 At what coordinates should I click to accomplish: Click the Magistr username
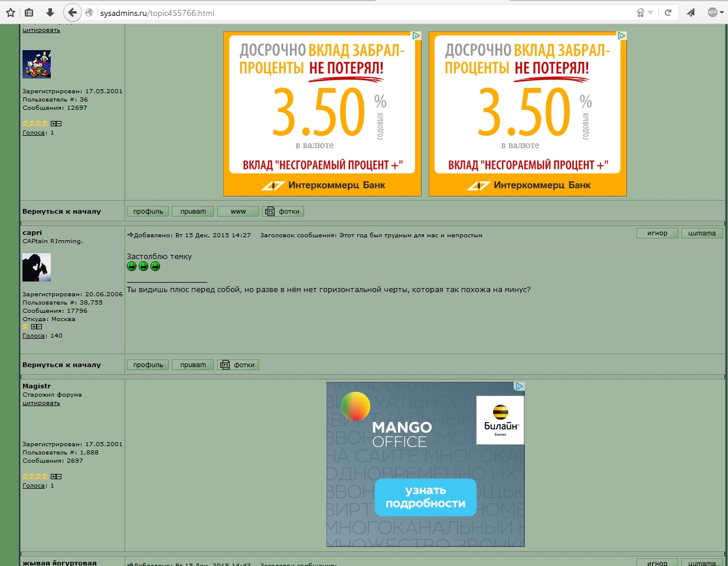pyautogui.click(x=37, y=386)
